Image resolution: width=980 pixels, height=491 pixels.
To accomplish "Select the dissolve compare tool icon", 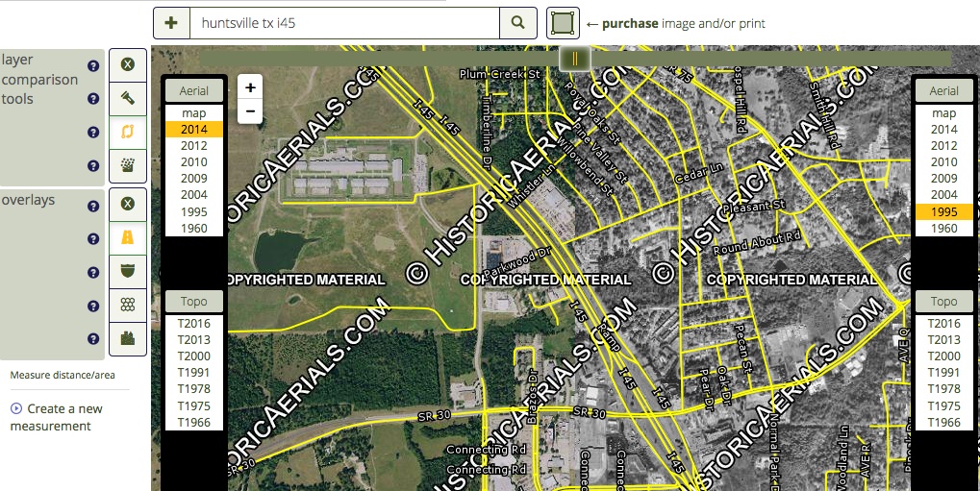I will tap(128, 164).
